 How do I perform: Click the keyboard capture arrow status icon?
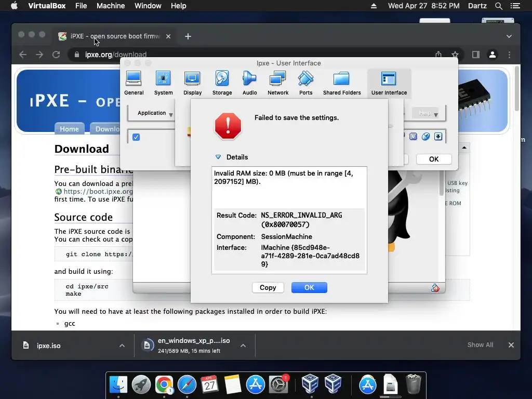[438, 137]
